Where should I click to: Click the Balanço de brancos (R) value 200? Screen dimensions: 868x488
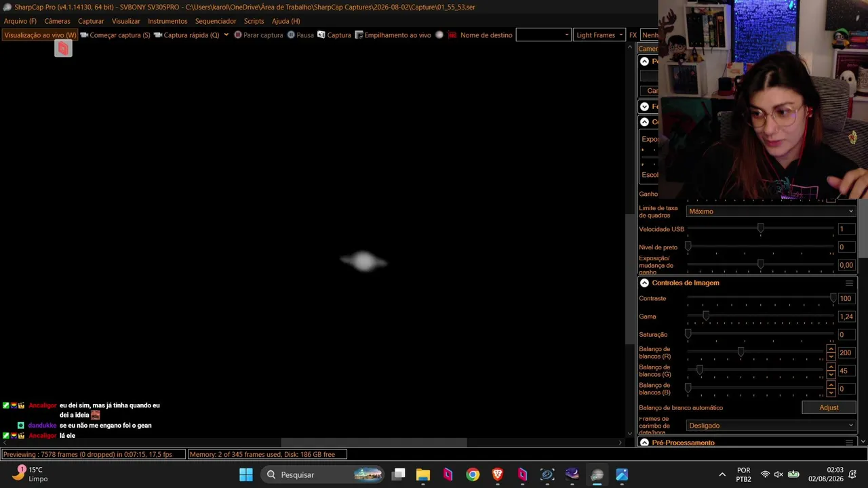[846, 352]
